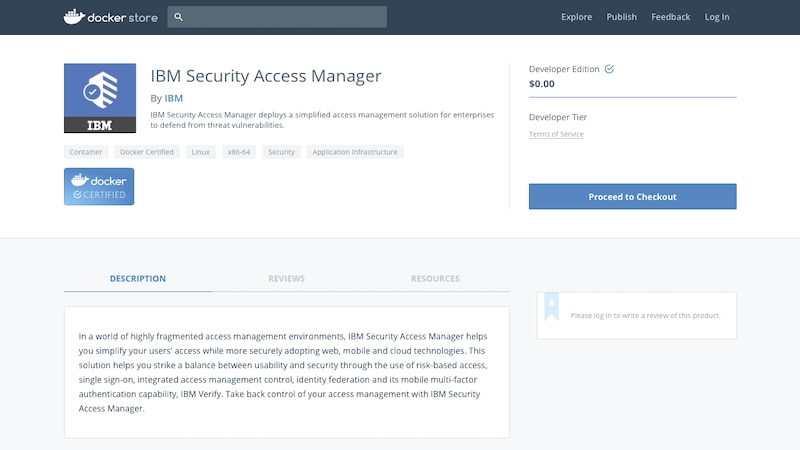Open the Explore menu item
The width and height of the screenshot is (800, 450).
coord(577,17)
